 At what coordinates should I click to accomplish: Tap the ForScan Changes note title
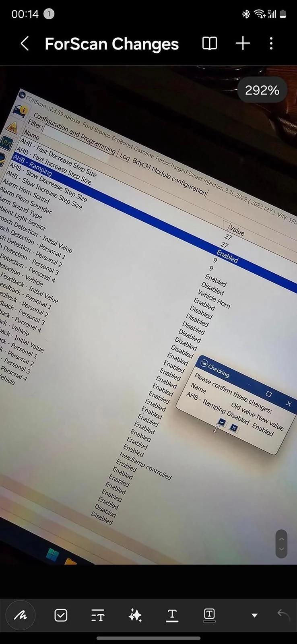point(111,43)
